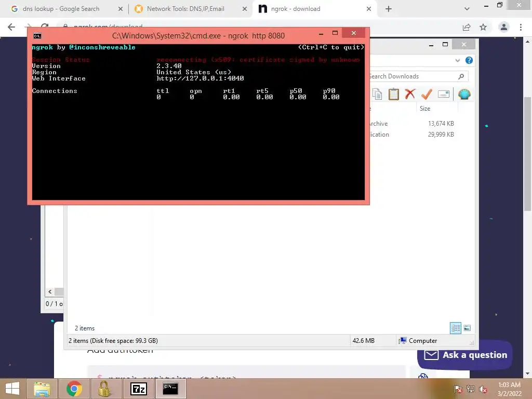Click the '2 items (Disk free space: 99.3 GB)' status text
This screenshot has height=399, width=532.
tap(113, 341)
